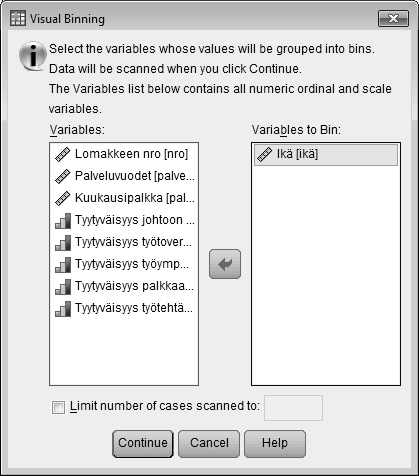Click the arrow button to move variable back
Image resolution: width=419 pixels, height=476 pixels.
click(x=225, y=264)
